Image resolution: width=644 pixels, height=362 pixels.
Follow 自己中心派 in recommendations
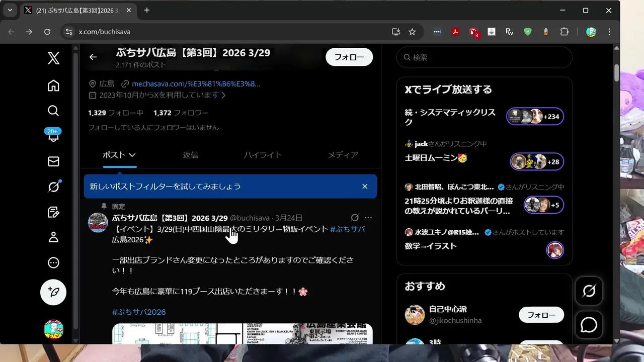point(541,315)
